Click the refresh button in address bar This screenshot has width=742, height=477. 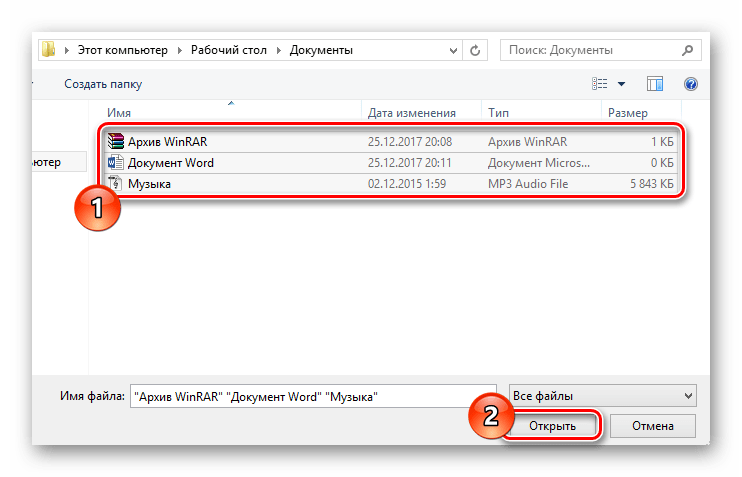(475, 50)
